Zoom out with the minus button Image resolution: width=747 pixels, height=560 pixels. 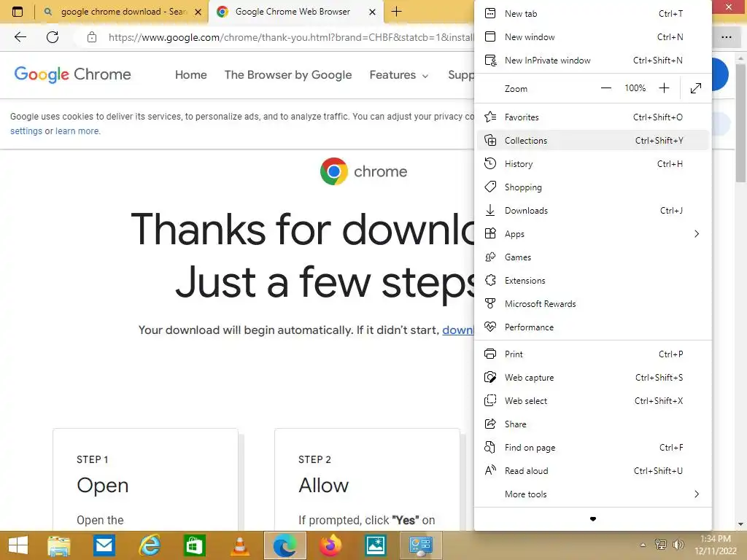pyautogui.click(x=605, y=88)
